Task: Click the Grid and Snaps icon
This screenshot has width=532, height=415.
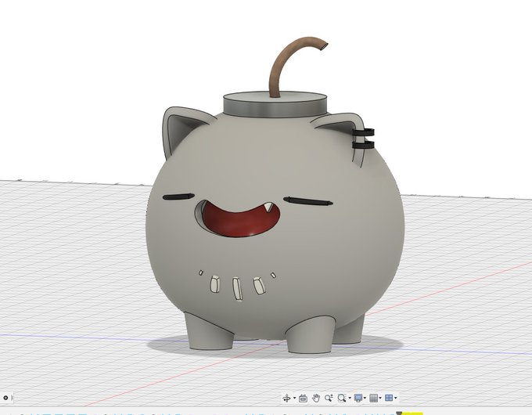Action: pos(373,398)
